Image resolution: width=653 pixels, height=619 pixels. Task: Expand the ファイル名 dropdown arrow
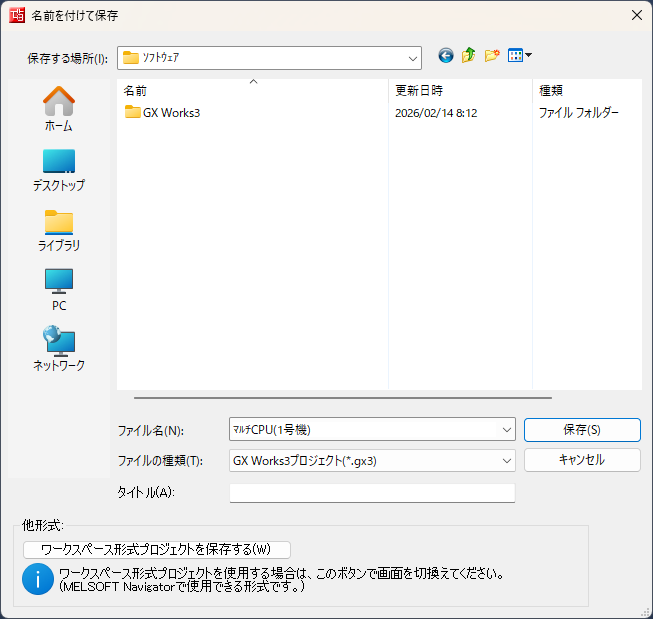[506, 429]
